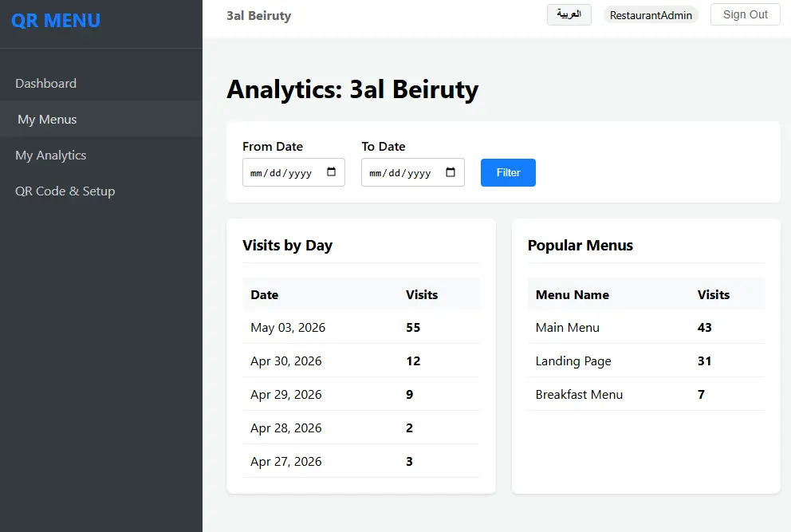Click Breakfast Menu's 7 visits value
This screenshot has width=791, height=532.
[701, 394]
